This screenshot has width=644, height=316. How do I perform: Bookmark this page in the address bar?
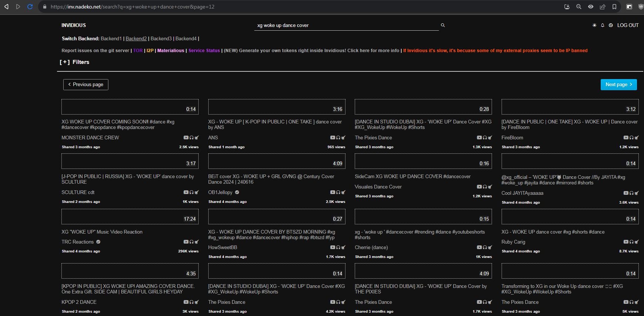click(614, 7)
